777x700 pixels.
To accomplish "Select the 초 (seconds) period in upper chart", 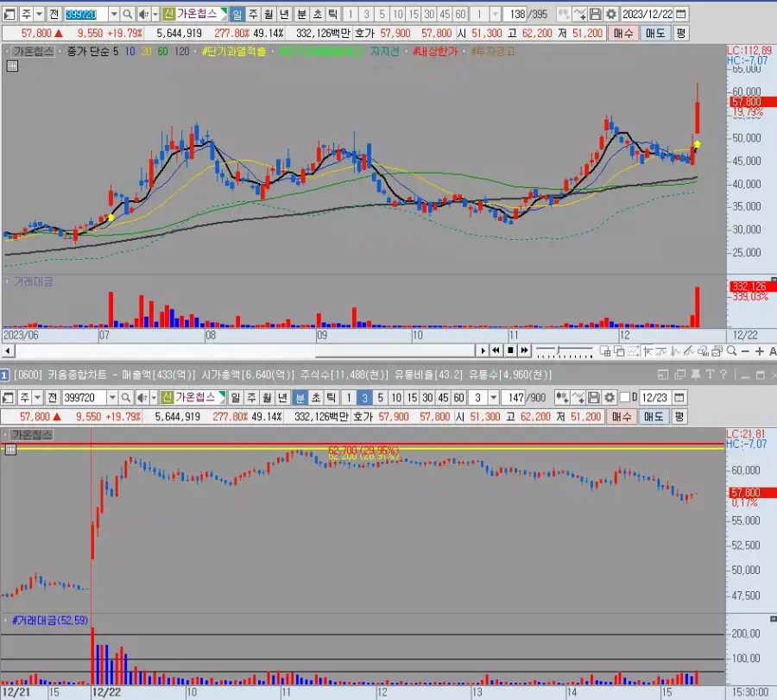I will pyautogui.click(x=318, y=14).
